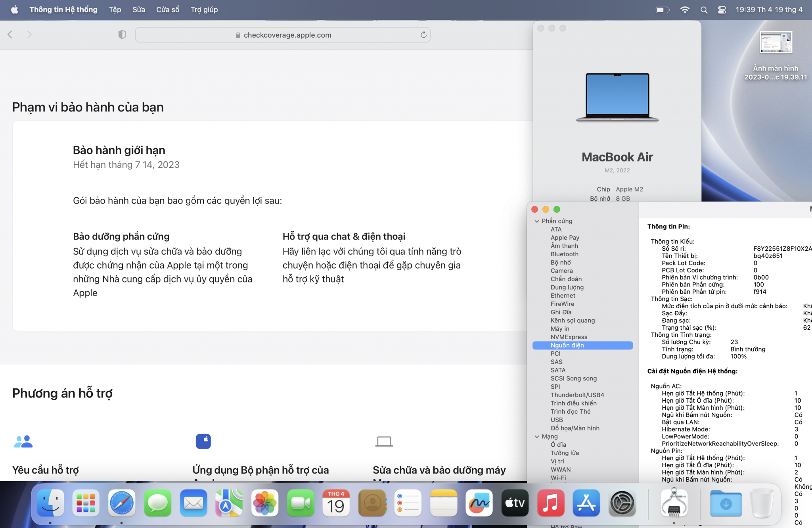Click the Spotlight search icon
The width and height of the screenshot is (812, 528).
pos(704,10)
